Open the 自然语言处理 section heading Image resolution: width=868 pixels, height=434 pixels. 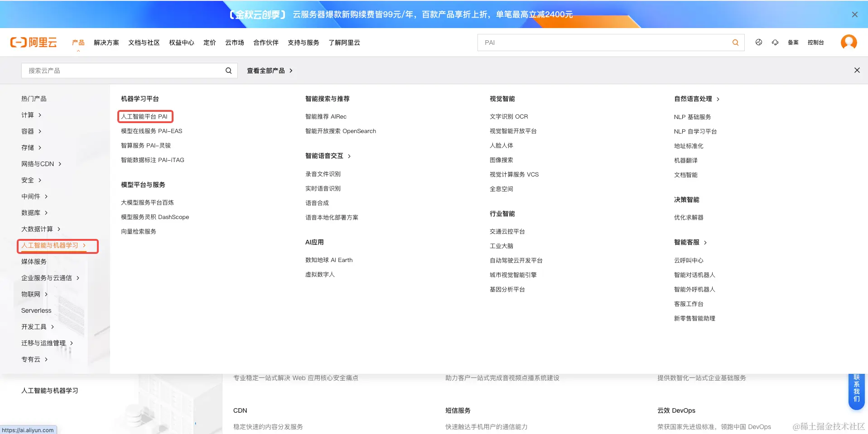(697, 99)
